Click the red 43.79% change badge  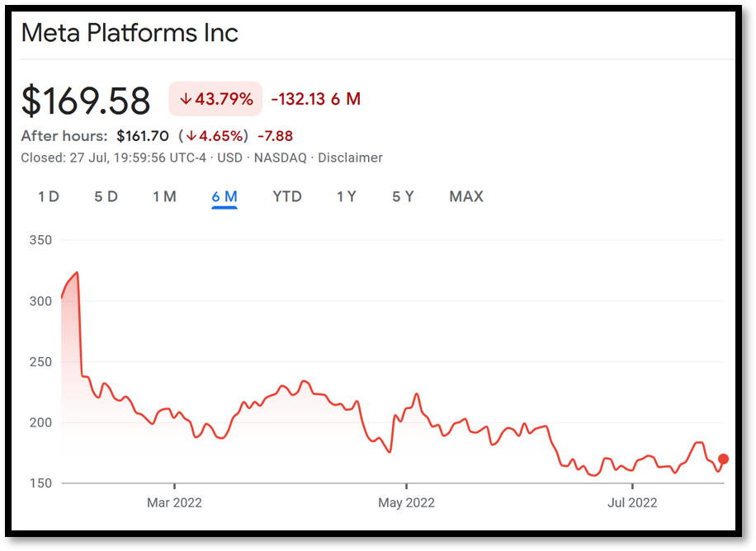[x=215, y=99]
